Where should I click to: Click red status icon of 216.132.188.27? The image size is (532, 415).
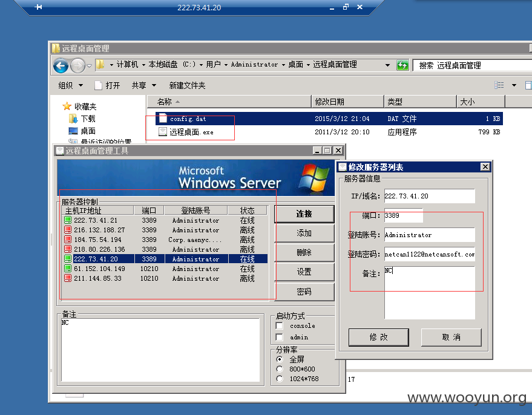(68, 230)
